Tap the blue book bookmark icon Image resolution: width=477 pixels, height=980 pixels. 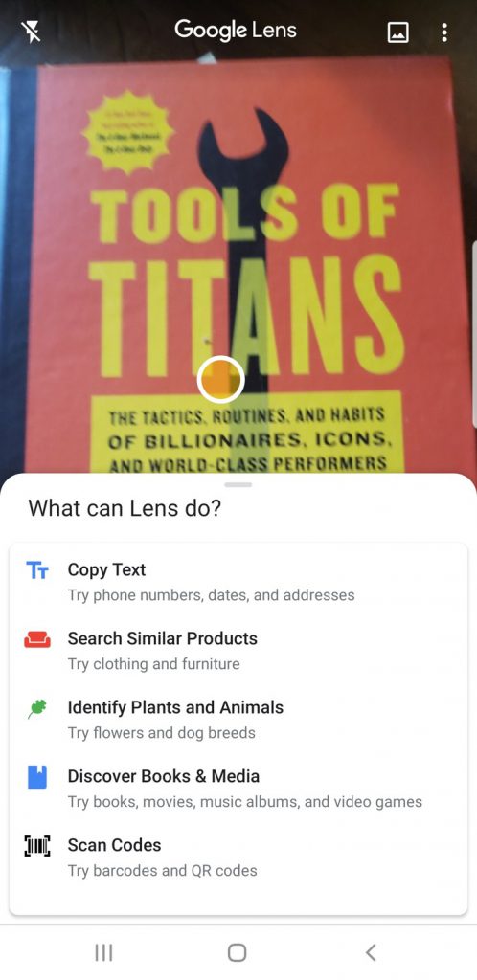(37, 777)
